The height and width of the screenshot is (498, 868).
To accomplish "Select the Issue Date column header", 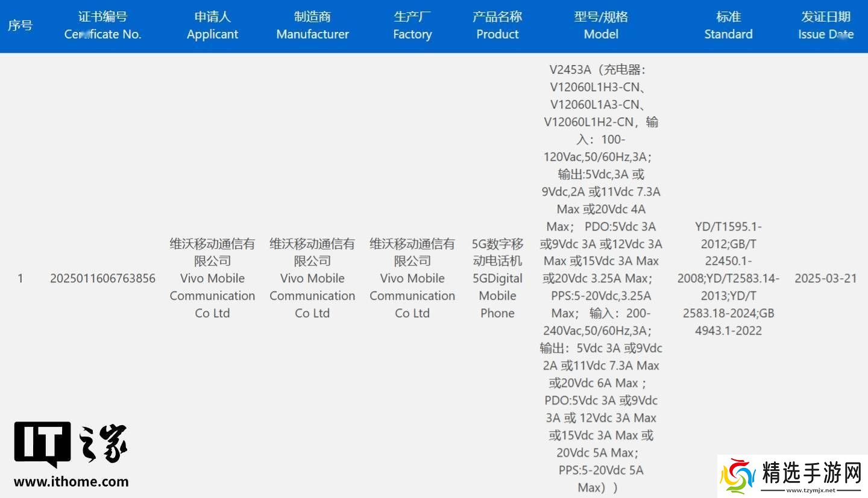I will tap(826, 25).
